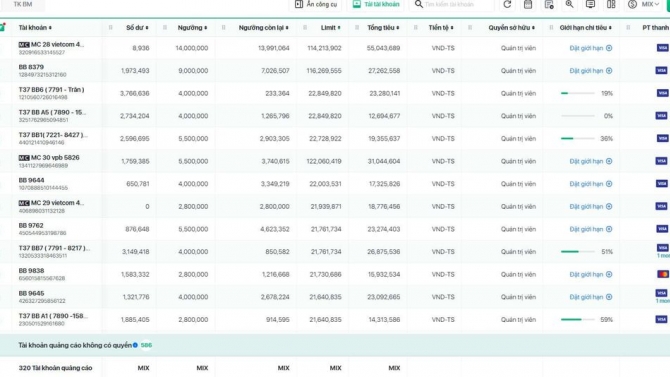This screenshot has width=670, height=377.
Task: Click Mastercard icon in BB 9838 row
Action: pos(662,274)
